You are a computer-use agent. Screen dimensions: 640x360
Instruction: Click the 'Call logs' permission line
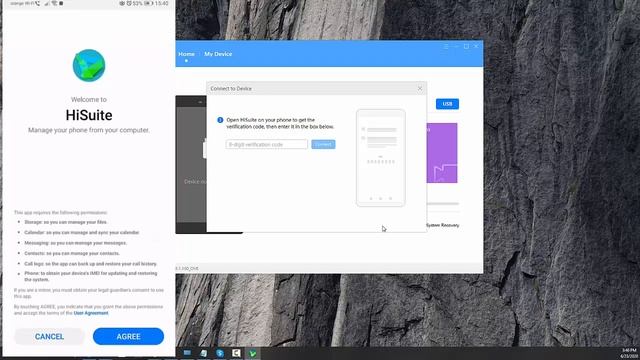[x=91, y=264]
